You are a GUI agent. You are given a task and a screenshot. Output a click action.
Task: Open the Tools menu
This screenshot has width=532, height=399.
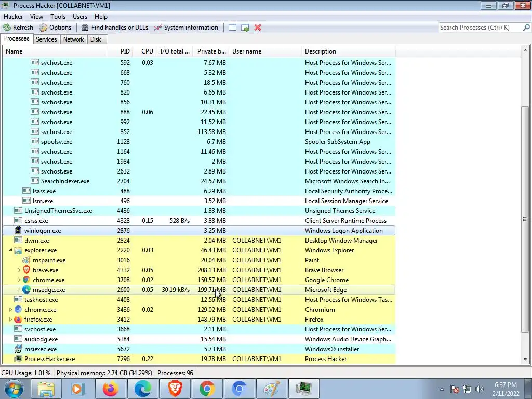(58, 16)
